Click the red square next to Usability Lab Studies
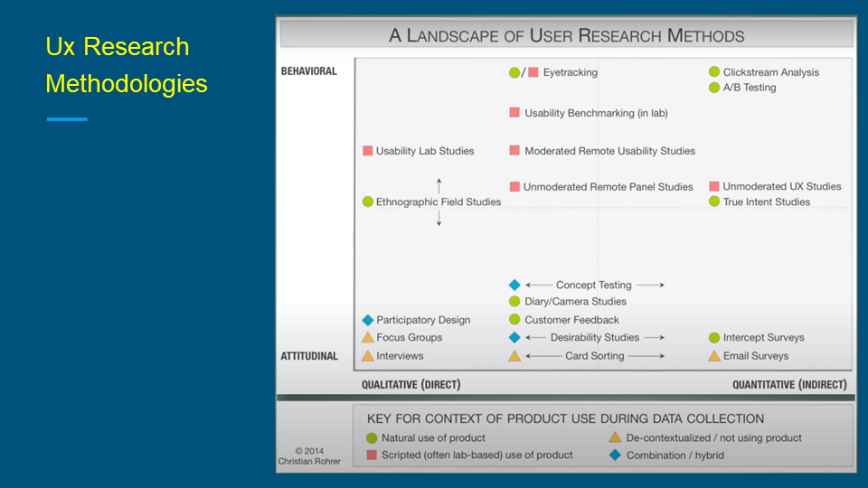 [x=368, y=151]
